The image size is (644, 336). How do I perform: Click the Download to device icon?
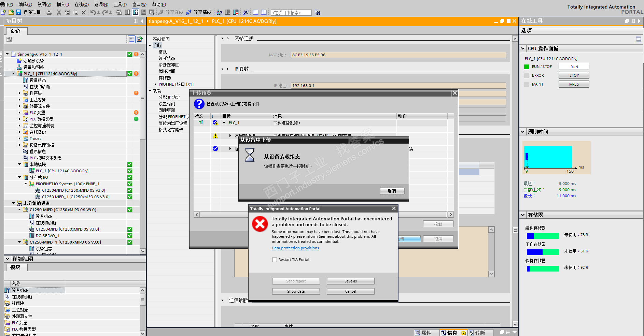click(127, 12)
